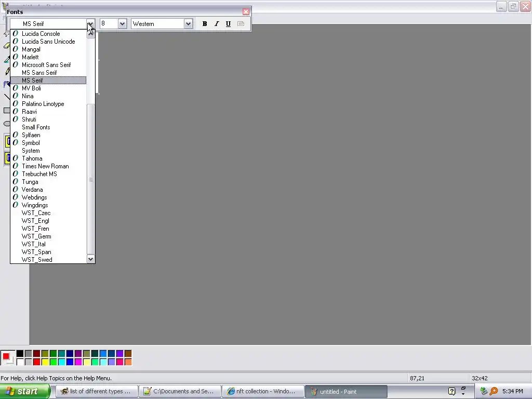
Task: Open the Western script dropdown
Action: pos(188,24)
